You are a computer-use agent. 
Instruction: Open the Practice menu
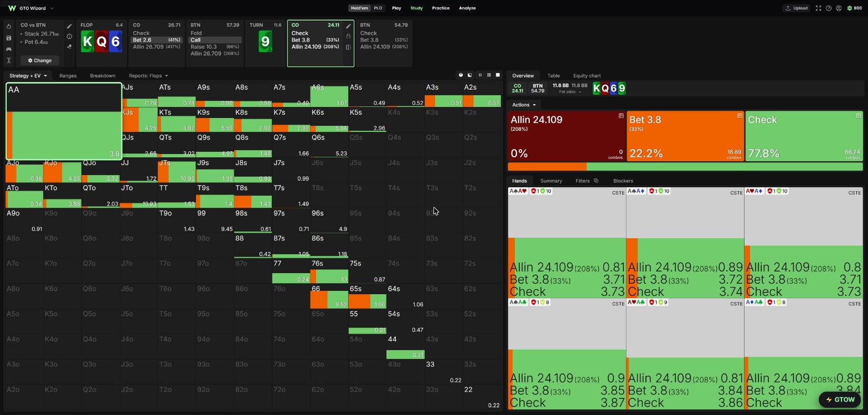[441, 8]
